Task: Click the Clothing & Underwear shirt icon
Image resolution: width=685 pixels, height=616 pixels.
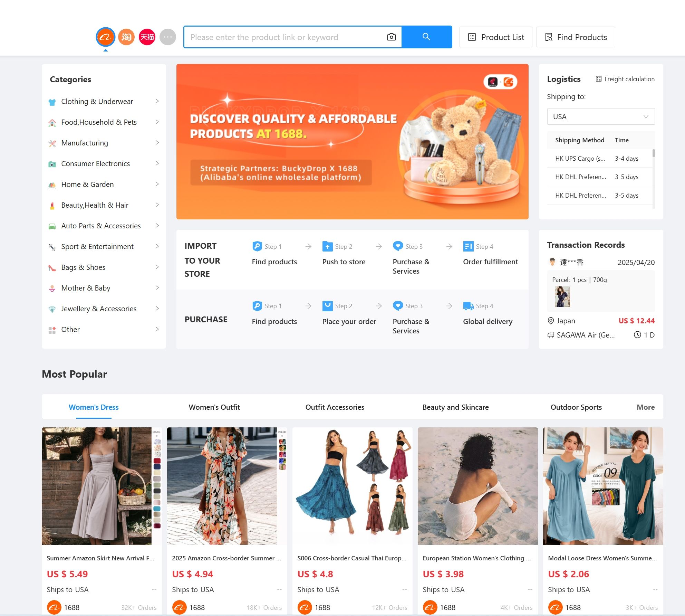Action: pyautogui.click(x=52, y=102)
